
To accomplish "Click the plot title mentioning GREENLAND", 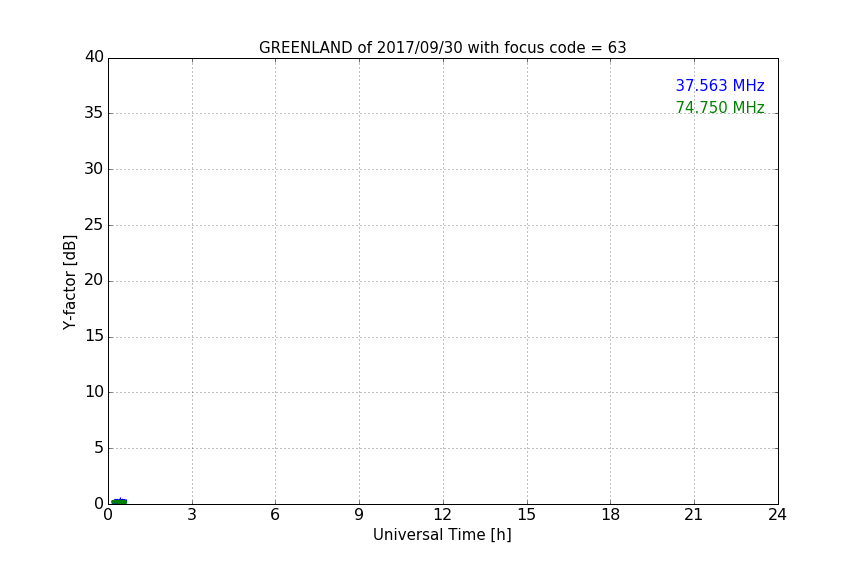I will [x=442, y=48].
